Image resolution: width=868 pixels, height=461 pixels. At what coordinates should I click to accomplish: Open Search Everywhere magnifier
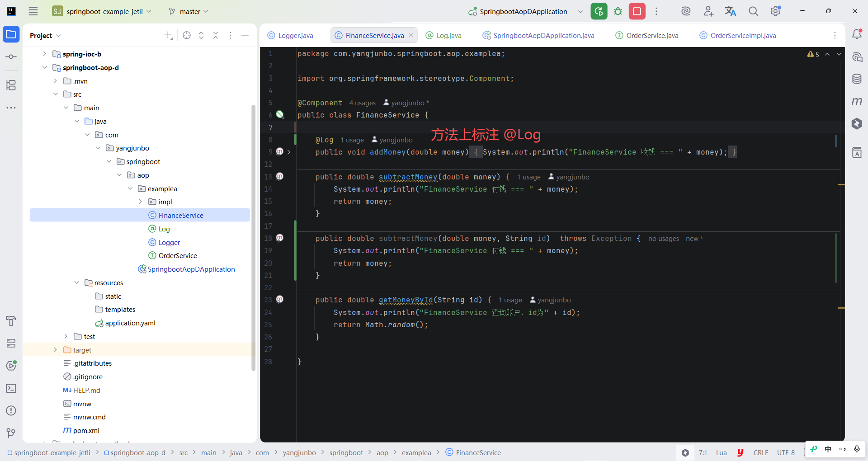point(753,11)
